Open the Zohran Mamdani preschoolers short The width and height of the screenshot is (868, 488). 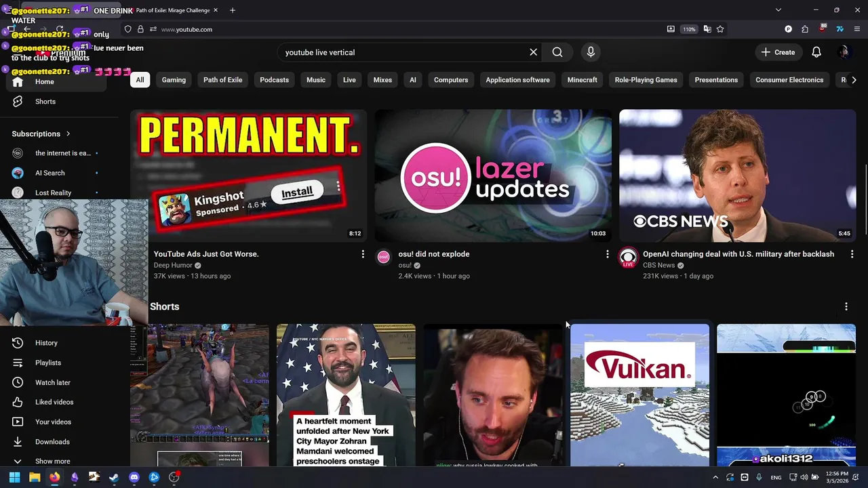(346, 395)
